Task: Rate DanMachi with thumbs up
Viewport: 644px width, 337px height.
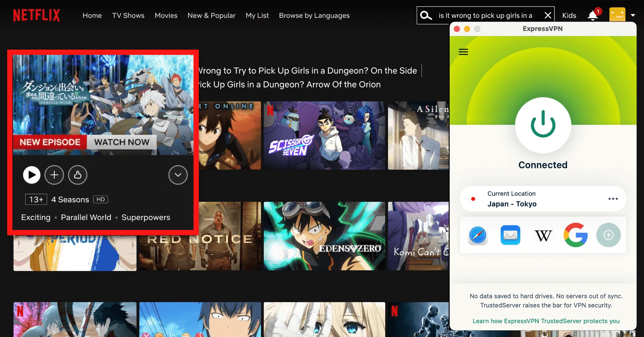Action: pyautogui.click(x=78, y=175)
